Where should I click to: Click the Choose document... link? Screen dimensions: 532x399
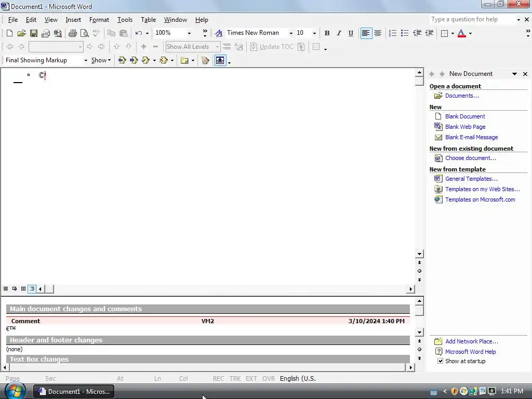click(x=470, y=158)
